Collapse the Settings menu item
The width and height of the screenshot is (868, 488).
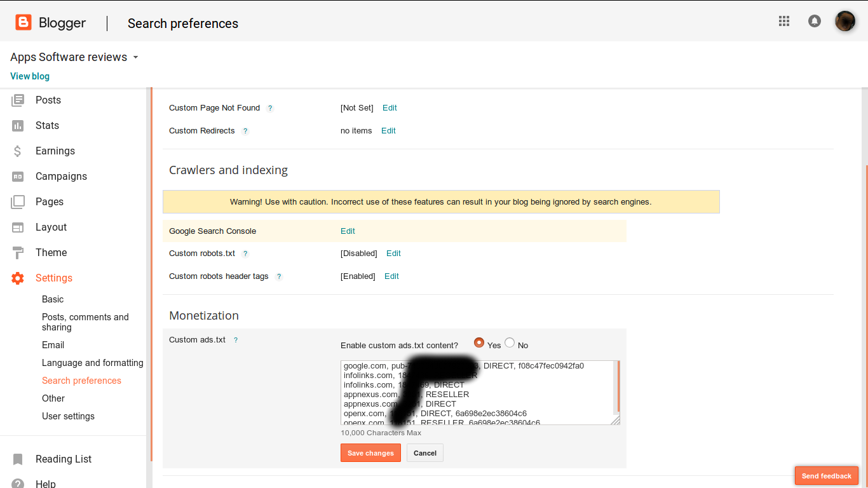(x=54, y=278)
